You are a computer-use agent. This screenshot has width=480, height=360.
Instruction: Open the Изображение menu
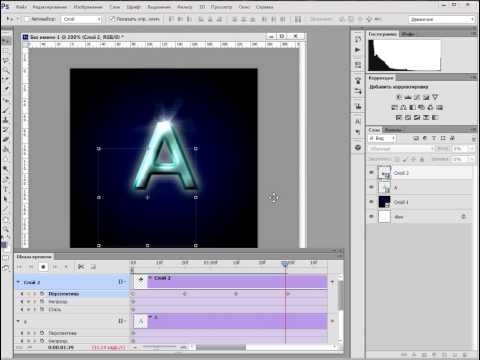coord(88,7)
